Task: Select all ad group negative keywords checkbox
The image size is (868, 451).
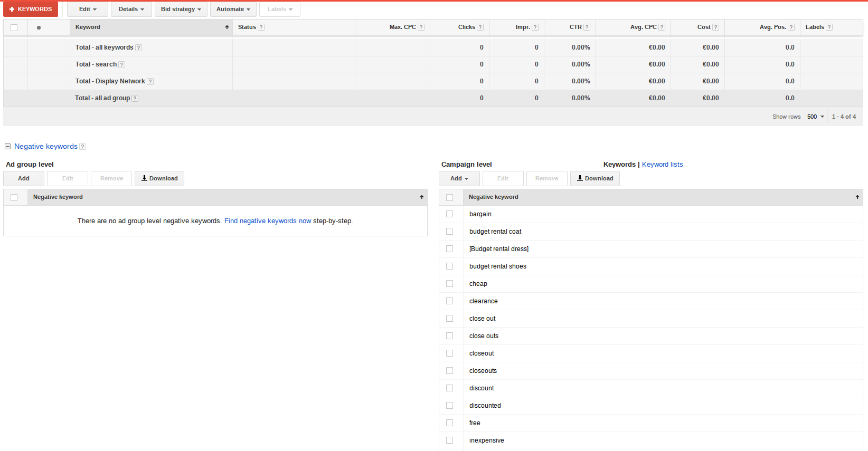Action: point(14,197)
